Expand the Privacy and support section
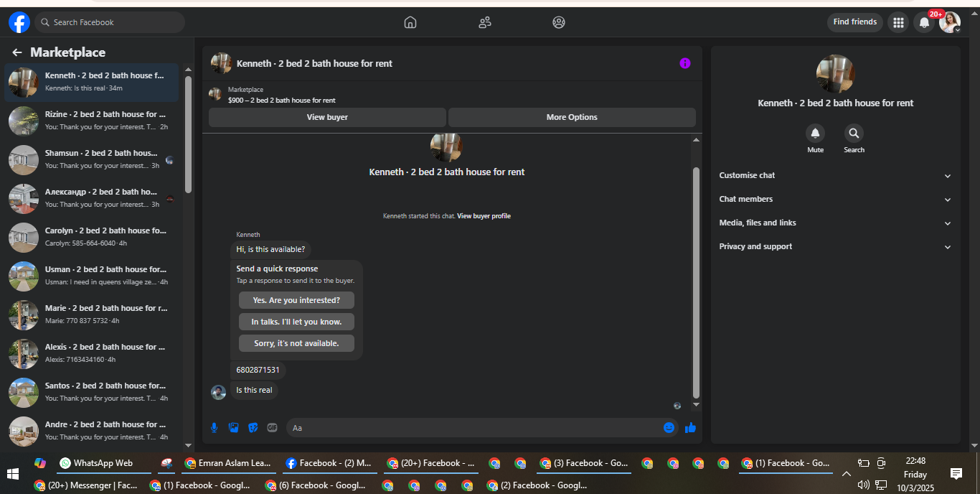This screenshot has height=494, width=980. [x=835, y=246]
